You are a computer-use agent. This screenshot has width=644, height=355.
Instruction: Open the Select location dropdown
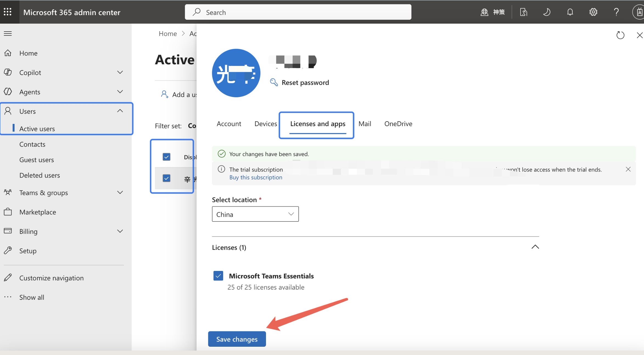255,214
